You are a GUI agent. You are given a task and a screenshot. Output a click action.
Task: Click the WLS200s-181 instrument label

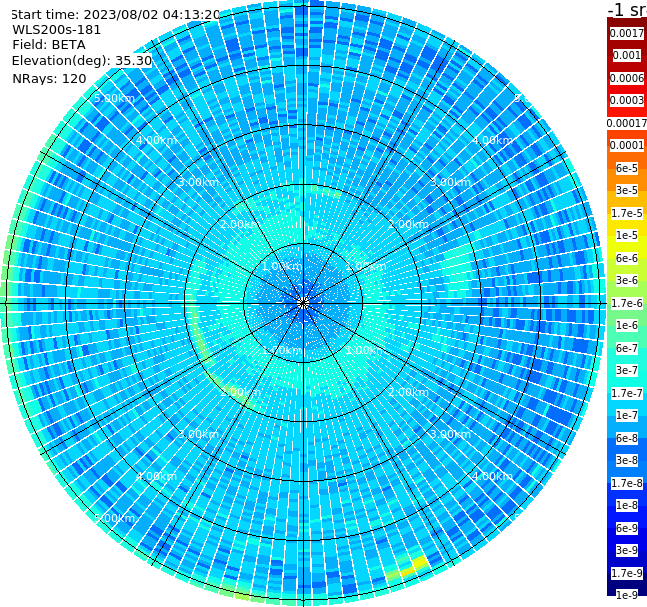(57, 30)
